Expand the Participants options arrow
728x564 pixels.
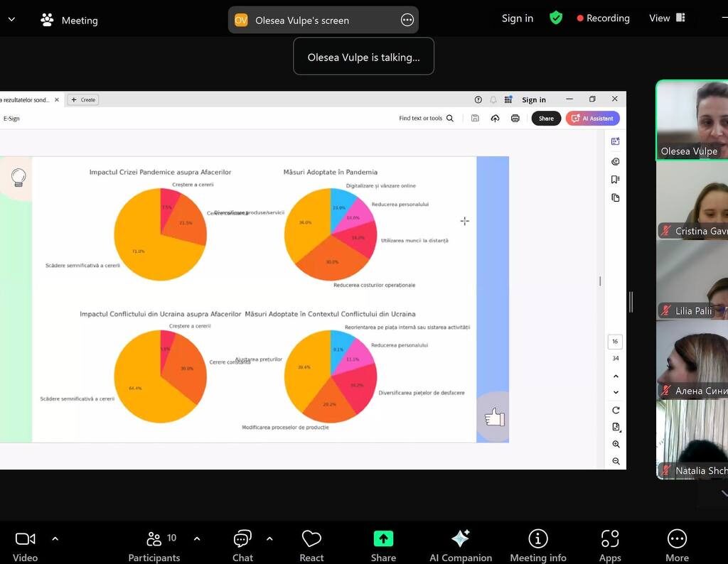click(197, 538)
